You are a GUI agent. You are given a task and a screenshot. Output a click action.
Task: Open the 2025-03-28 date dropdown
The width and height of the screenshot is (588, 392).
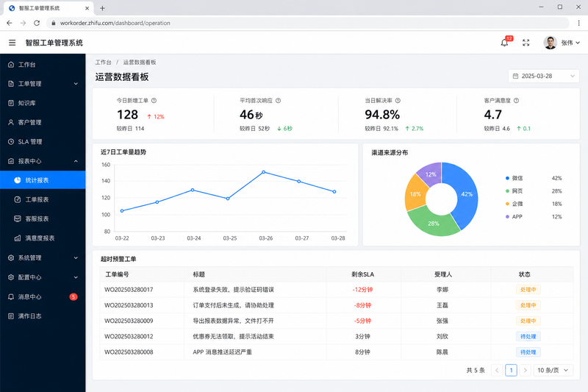[544, 76]
